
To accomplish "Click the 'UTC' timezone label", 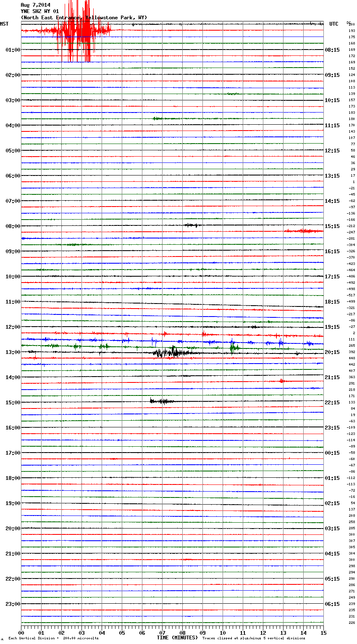I will tap(333, 24).
